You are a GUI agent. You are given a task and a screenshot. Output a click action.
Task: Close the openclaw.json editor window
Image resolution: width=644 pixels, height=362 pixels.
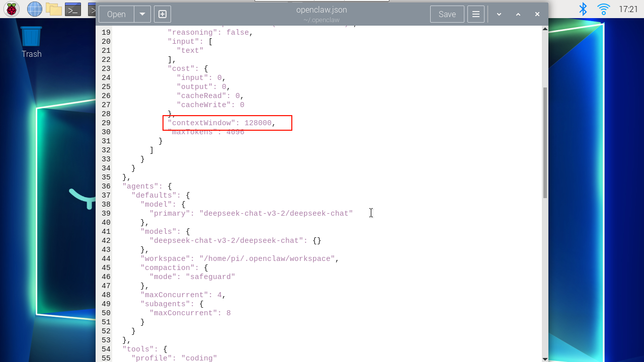click(537, 14)
